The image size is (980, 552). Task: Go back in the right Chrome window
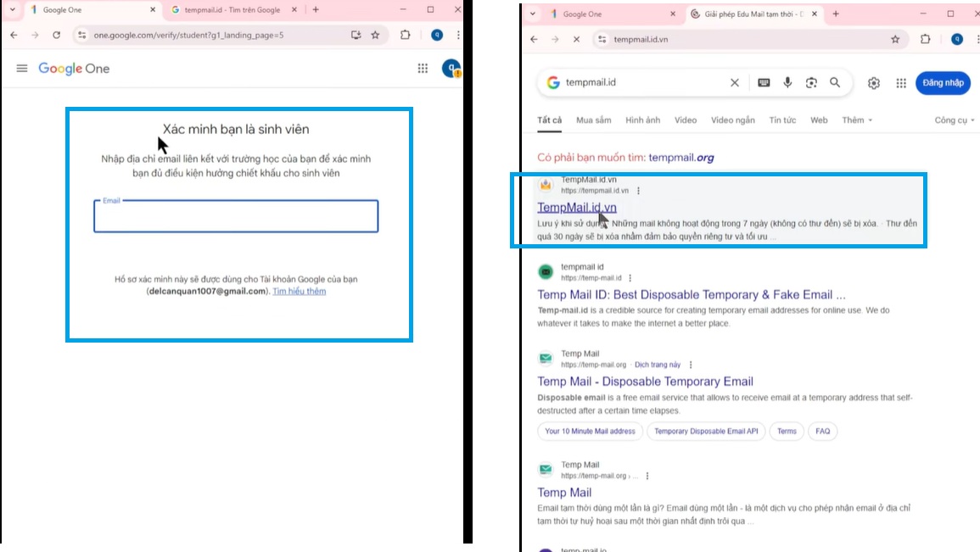tap(534, 39)
